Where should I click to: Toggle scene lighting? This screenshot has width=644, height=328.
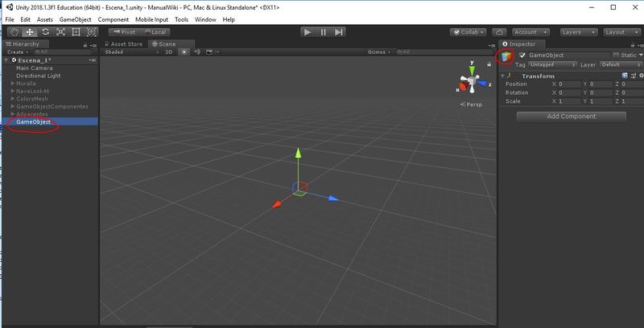point(184,52)
